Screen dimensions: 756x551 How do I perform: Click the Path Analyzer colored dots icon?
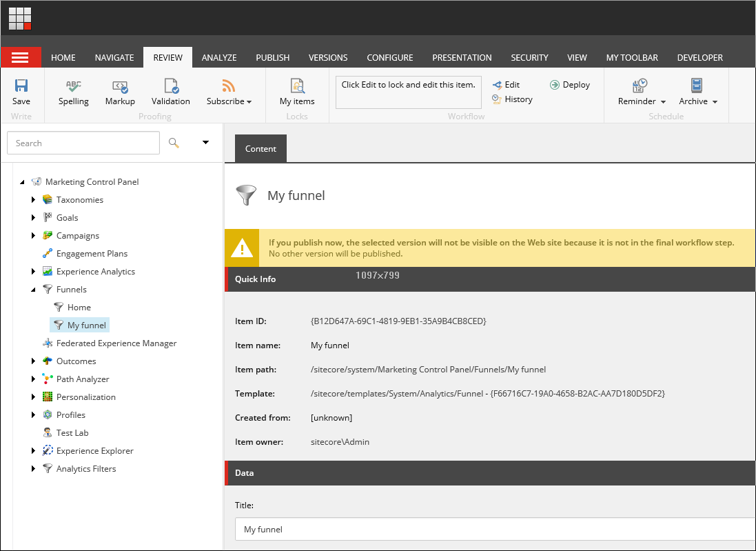point(48,379)
